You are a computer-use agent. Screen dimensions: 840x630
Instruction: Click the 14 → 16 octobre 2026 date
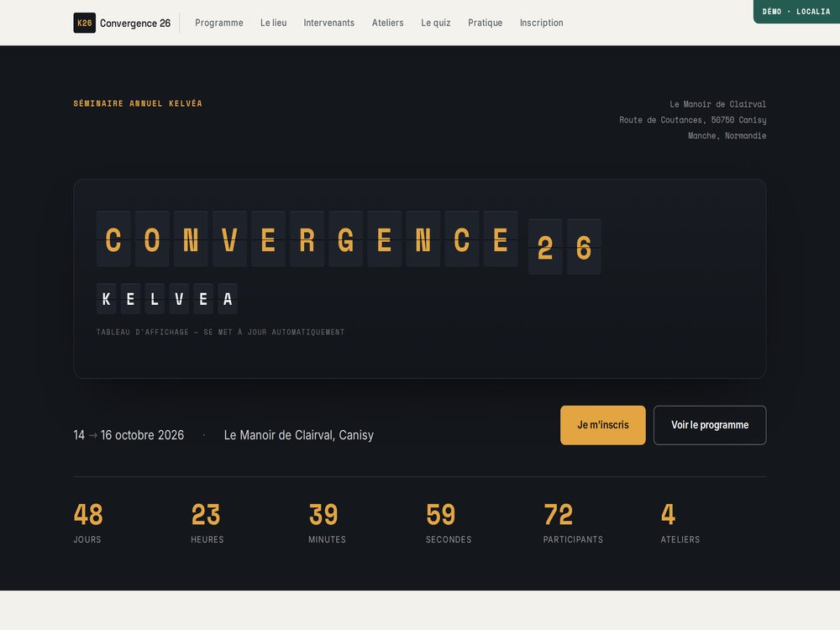click(129, 435)
